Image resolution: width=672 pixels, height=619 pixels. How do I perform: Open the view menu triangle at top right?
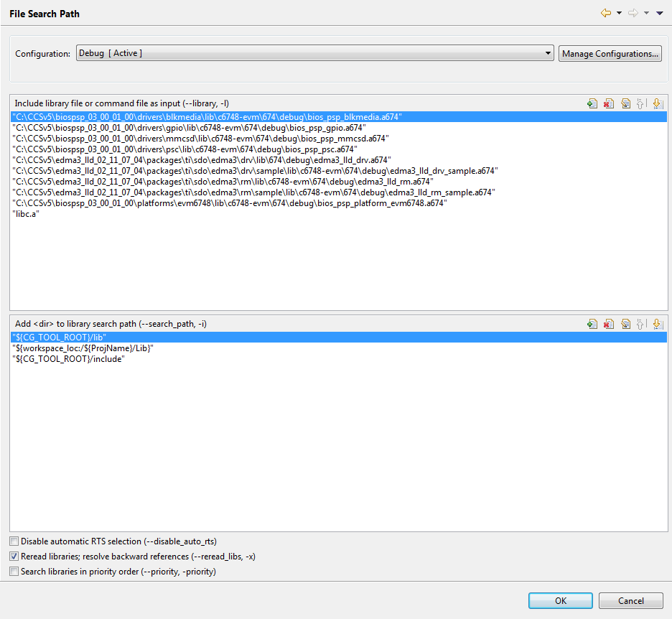coord(660,14)
